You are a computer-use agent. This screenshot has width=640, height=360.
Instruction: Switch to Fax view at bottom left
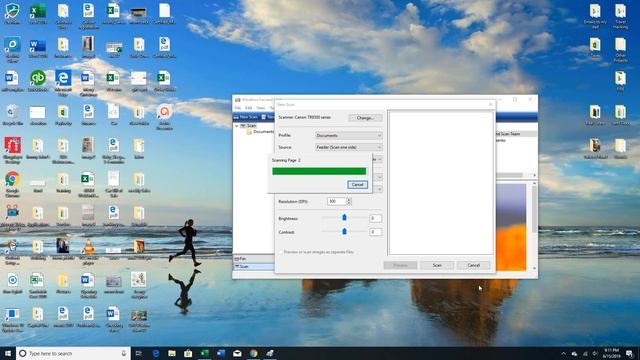point(253,259)
